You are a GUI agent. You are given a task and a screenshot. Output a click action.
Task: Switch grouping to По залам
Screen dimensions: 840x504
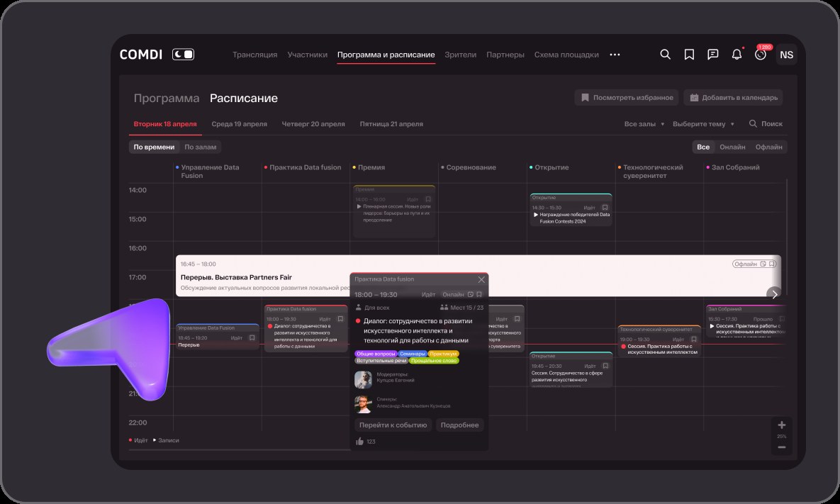(201, 147)
